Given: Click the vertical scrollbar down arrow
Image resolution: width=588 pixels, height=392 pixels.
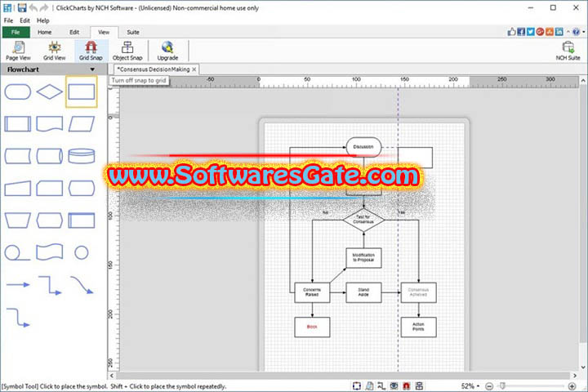Looking at the screenshot, I should pyautogui.click(x=583, y=367).
